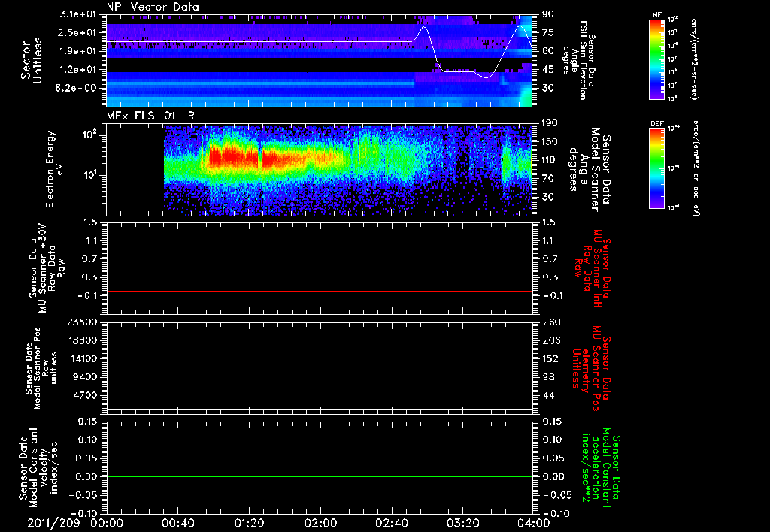770x532 pixels.
Task: Click the 'ergs/(cm**2-sr-sec-eV)' DEF units label
Action: 695,168
